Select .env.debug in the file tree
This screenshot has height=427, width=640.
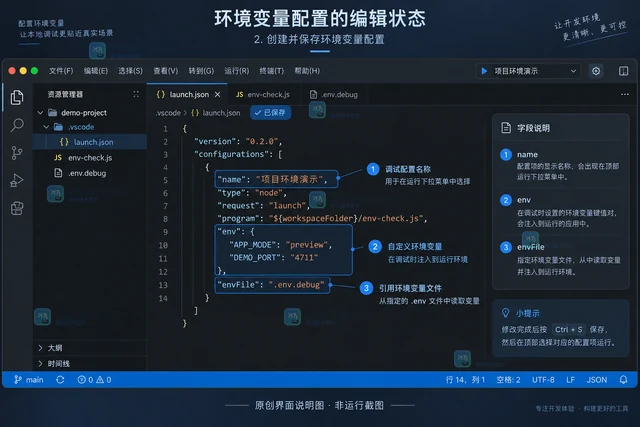[90, 173]
